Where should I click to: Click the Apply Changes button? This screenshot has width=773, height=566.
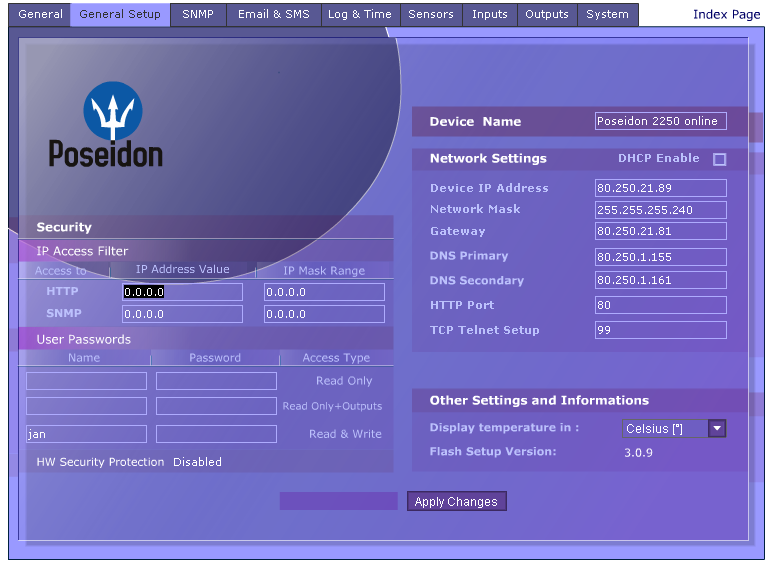click(457, 501)
